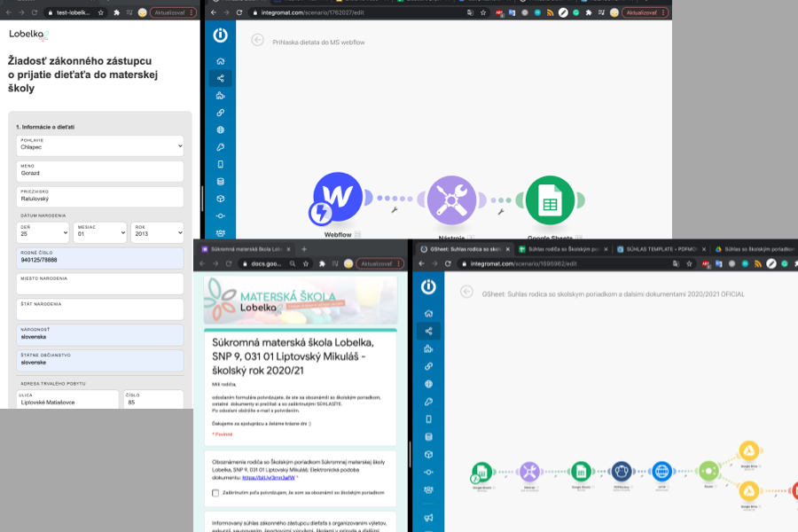Tick the školský poriadok confirmation checkbox
Image resolution: width=798 pixels, height=532 pixels.
point(215,492)
